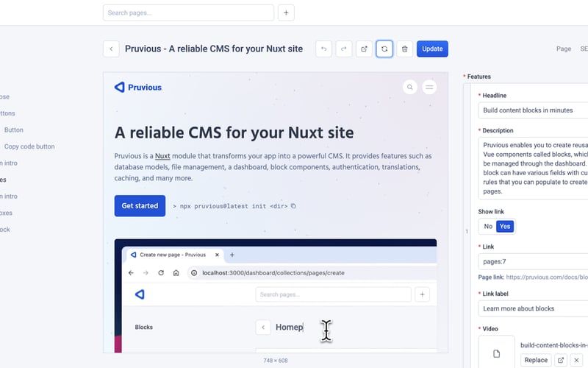
Task: Open hamburger menu in preview header
Action: [429, 87]
